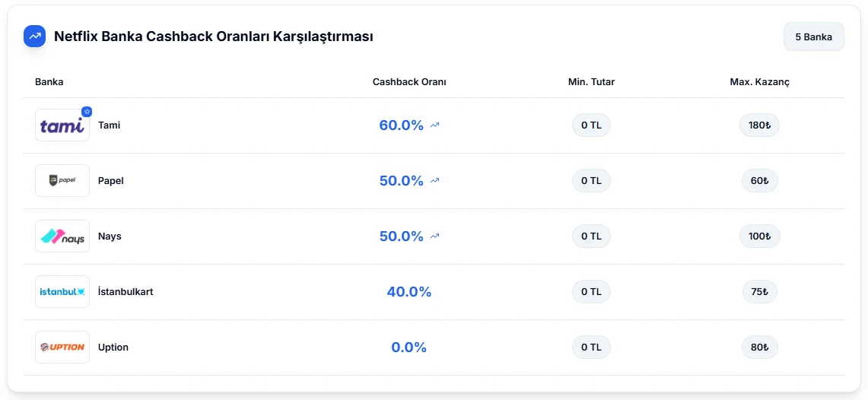This screenshot has height=400, width=868.
Task: Click İstanbulkart's 40.0% cashback rate
Action: tap(409, 292)
